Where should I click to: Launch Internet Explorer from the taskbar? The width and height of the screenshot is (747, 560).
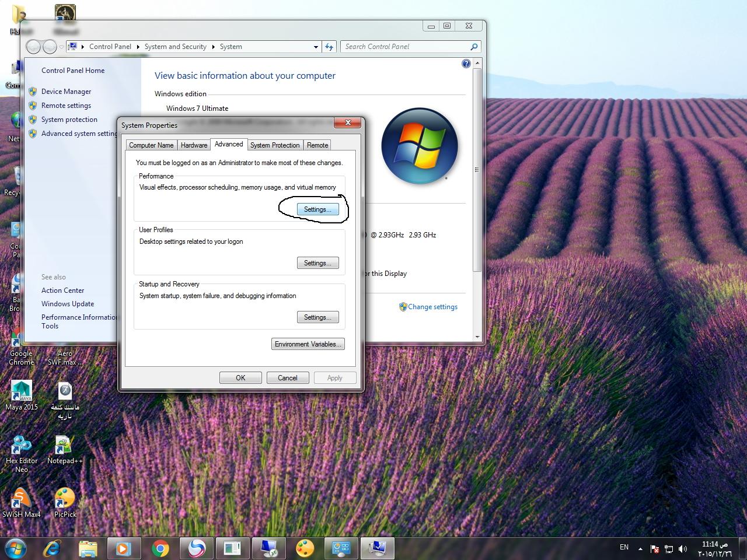(53, 548)
